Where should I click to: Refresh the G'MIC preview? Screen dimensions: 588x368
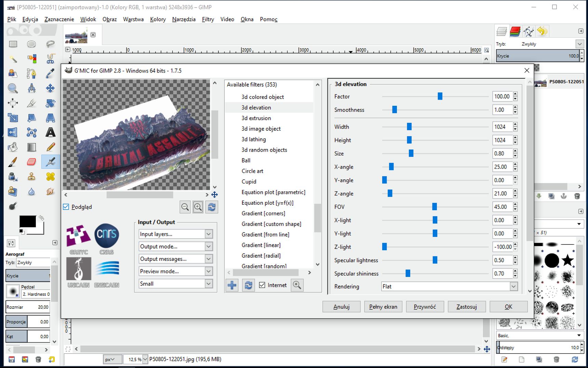pyautogui.click(x=212, y=207)
